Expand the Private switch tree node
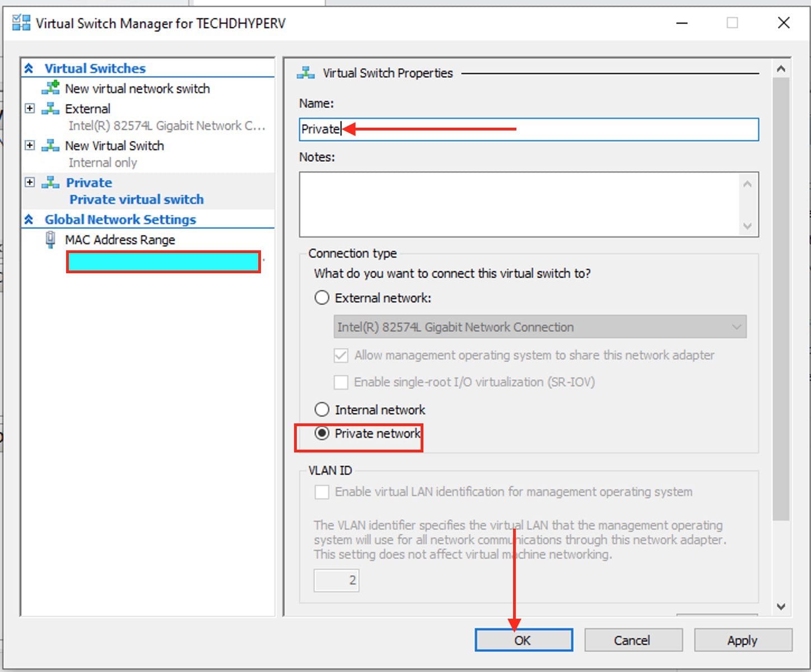 coord(30,183)
